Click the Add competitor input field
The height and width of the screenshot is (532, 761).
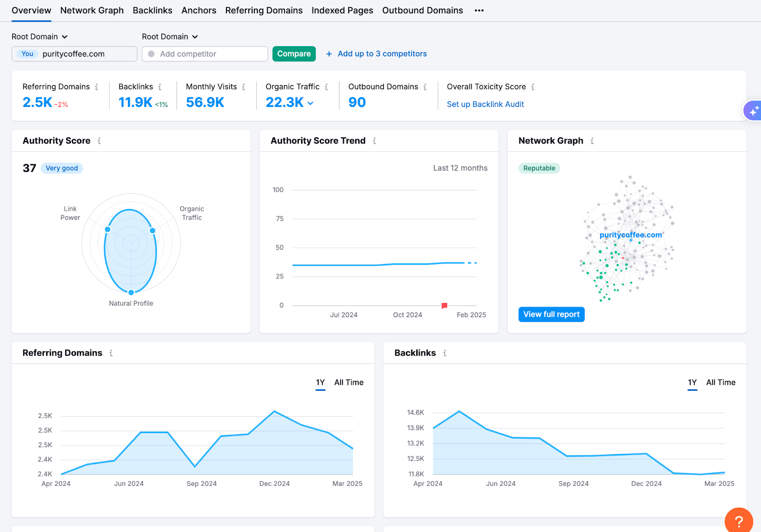point(205,54)
